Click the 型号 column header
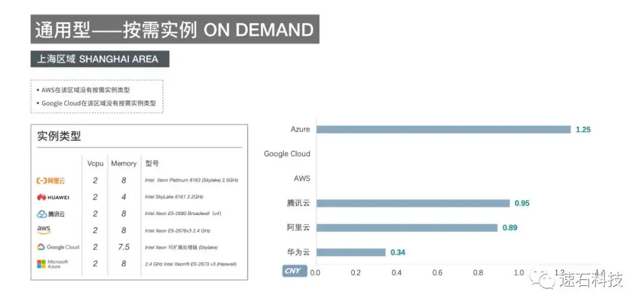The height and width of the screenshot is (308, 644). click(x=151, y=164)
